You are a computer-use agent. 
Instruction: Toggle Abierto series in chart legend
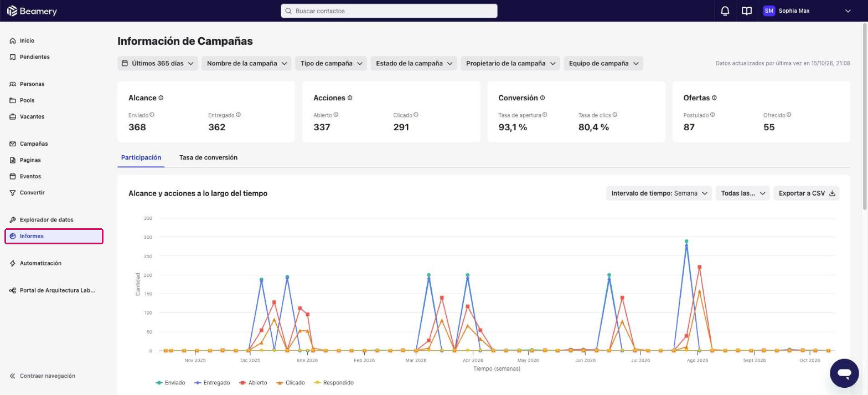[x=253, y=383]
